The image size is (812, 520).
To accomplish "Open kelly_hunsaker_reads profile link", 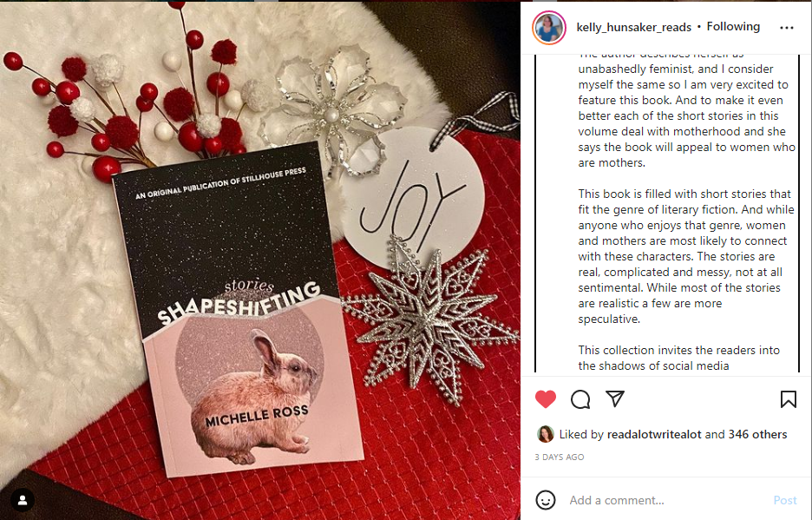I will pos(634,27).
